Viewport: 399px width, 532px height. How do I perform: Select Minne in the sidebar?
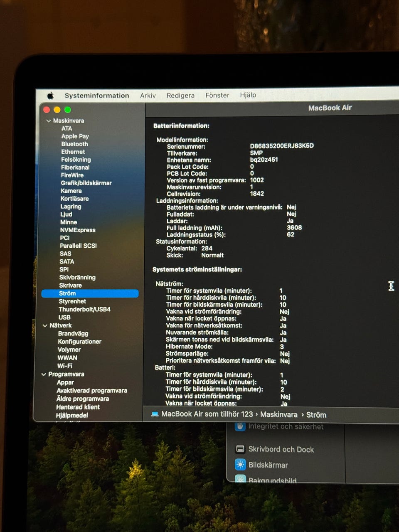(69, 222)
